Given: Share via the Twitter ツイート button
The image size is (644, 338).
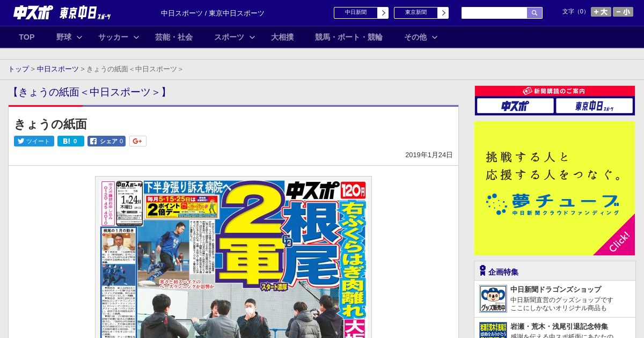Looking at the screenshot, I should [x=34, y=141].
